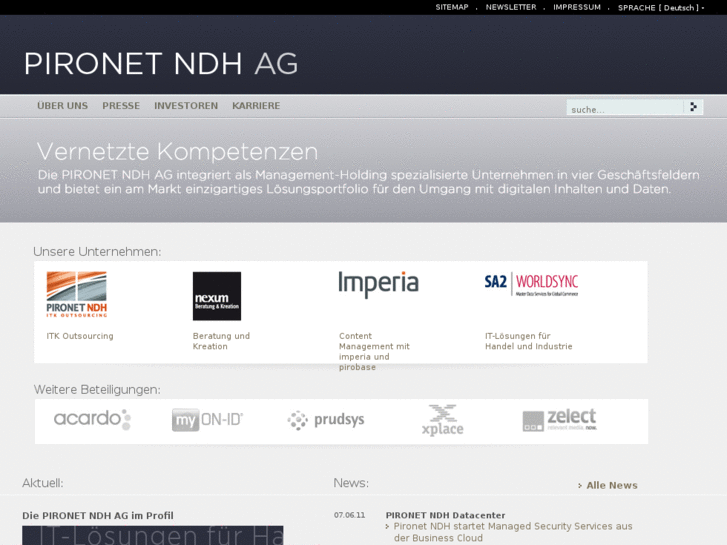The height and width of the screenshot is (545, 727).
Task: Open the PIRONET NDH AG im Profil banner
Action: coord(153,535)
